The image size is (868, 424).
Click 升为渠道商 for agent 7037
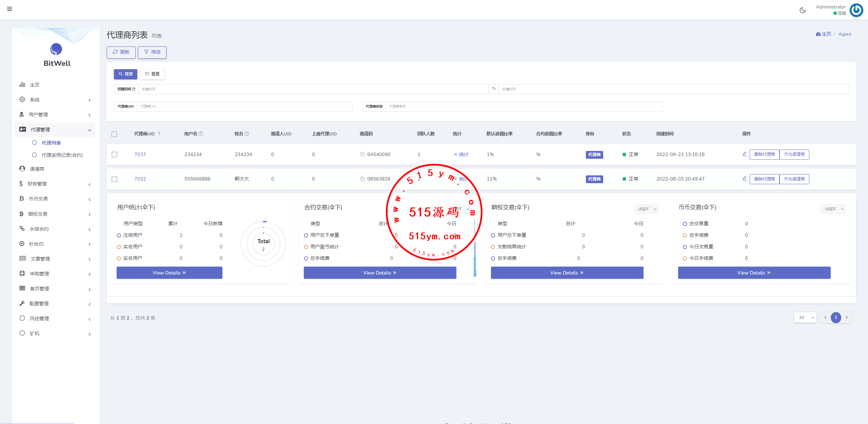794,154
